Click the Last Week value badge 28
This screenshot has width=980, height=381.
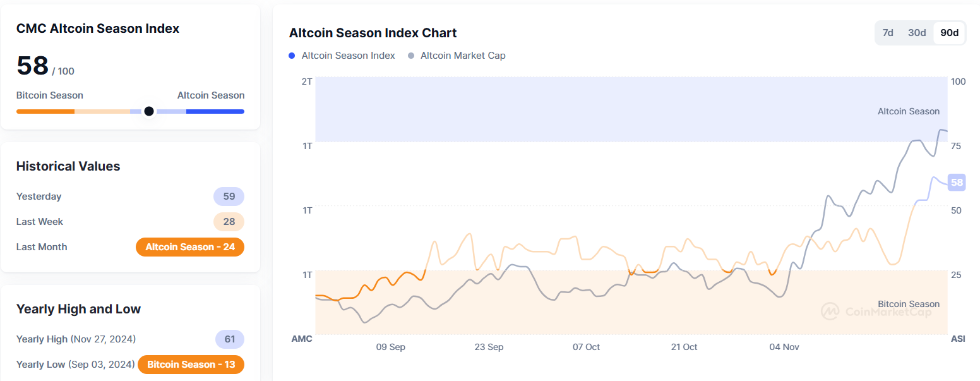pyautogui.click(x=229, y=222)
